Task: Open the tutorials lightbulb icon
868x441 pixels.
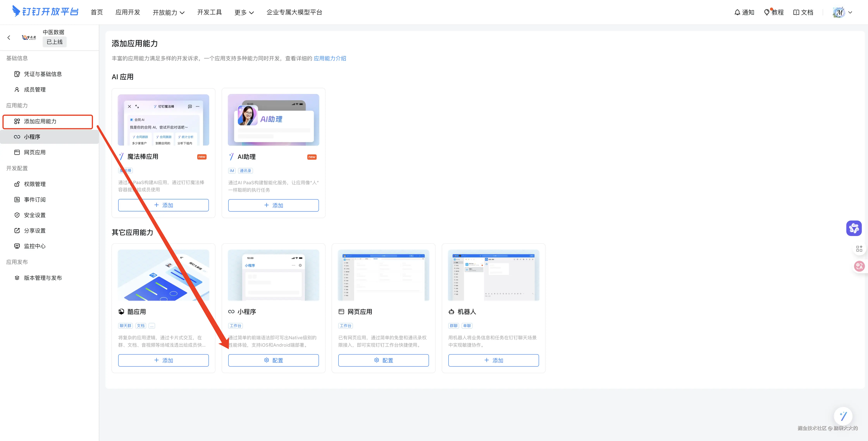Action: coord(767,12)
